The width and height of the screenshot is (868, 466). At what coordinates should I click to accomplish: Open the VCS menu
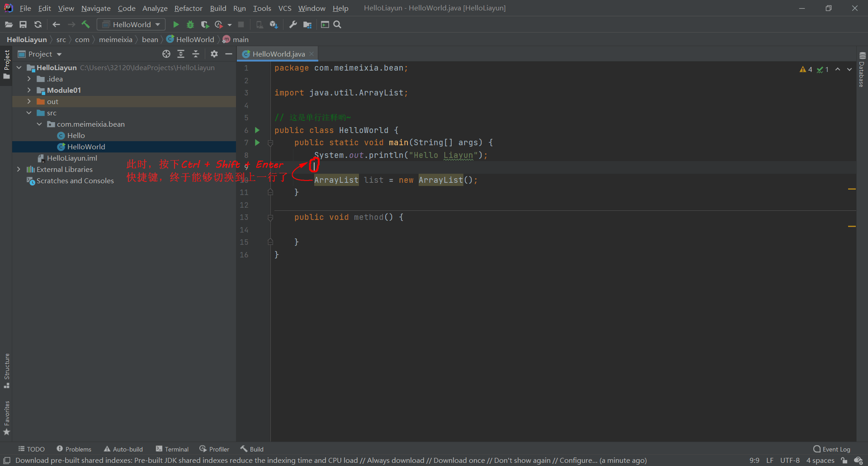click(x=285, y=8)
